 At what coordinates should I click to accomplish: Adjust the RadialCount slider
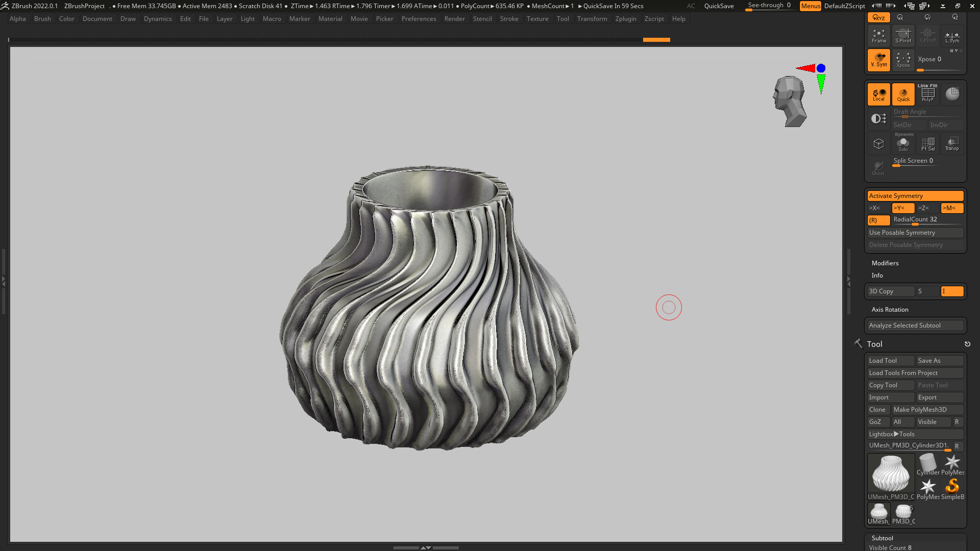coord(927,220)
